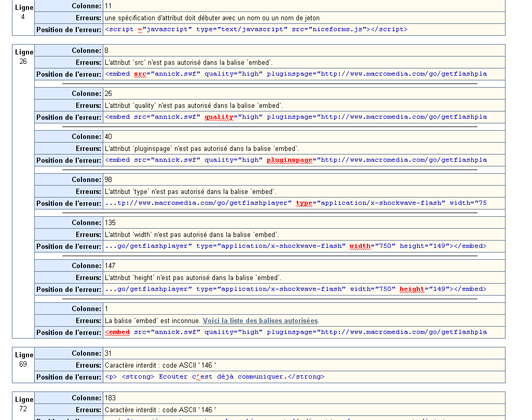Click the red highlighted 'type' in the code
This screenshot has height=420, width=532.
pos(304,203)
